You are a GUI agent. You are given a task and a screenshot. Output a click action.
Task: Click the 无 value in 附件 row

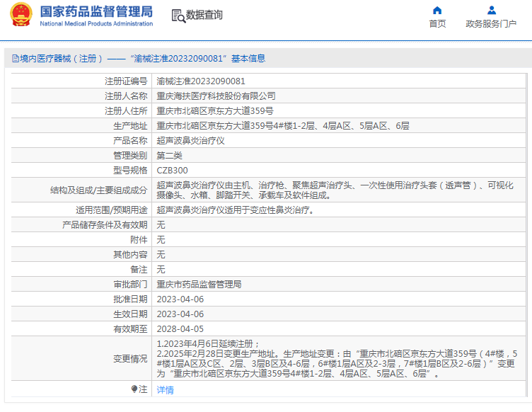click(x=161, y=240)
